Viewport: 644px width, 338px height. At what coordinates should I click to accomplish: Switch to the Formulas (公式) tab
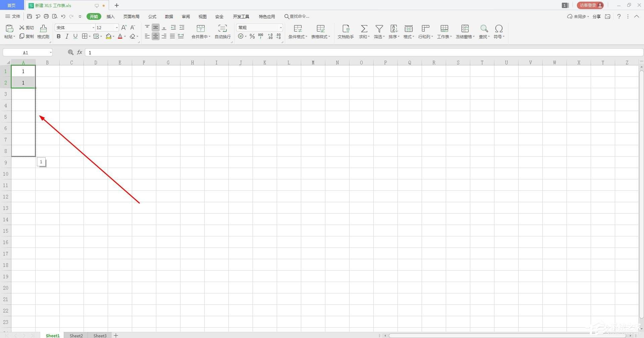pyautogui.click(x=152, y=16)
